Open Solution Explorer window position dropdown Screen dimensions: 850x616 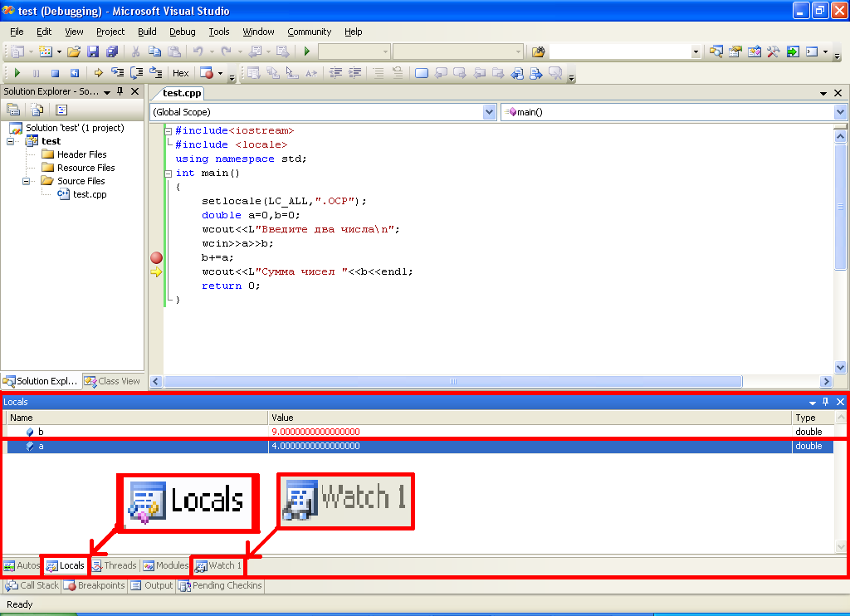point(107,91)
